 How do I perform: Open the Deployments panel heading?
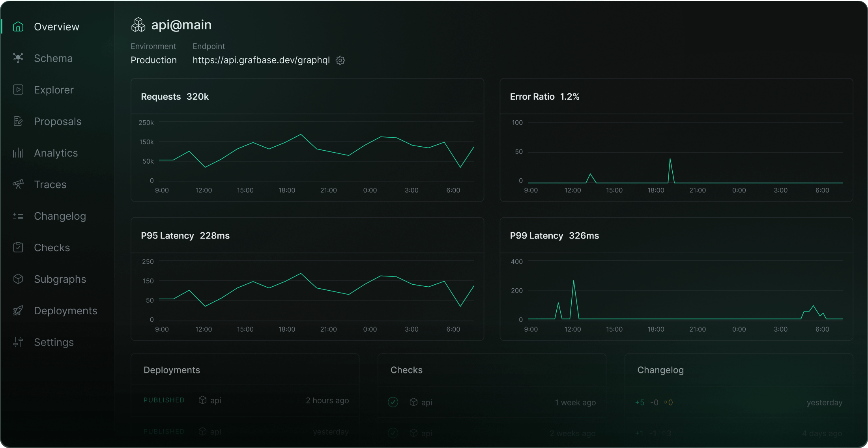tap(172, 370)
